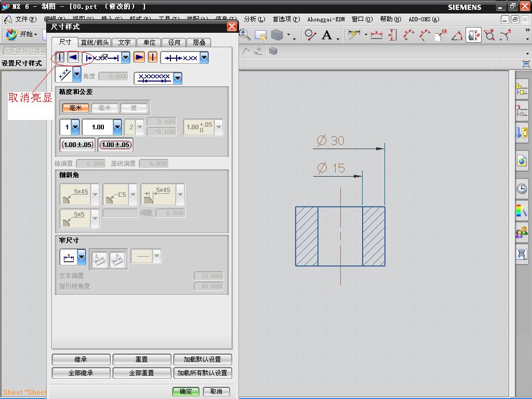Open the C5 chamfer symbol dropdown
532x399 pixels.
tap(133, 194)
